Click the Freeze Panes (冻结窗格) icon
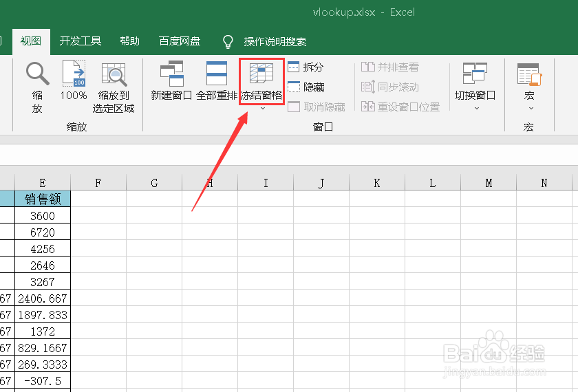 click(x=261, y=73)
